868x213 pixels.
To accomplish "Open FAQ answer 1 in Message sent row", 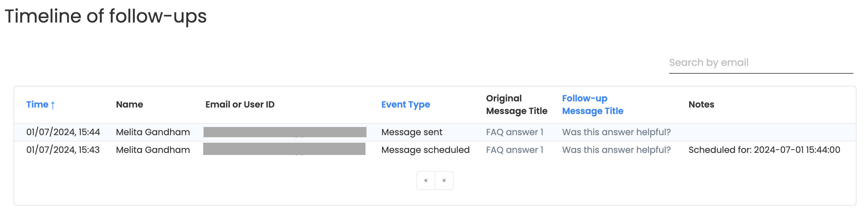I will (x=514, y=132).
